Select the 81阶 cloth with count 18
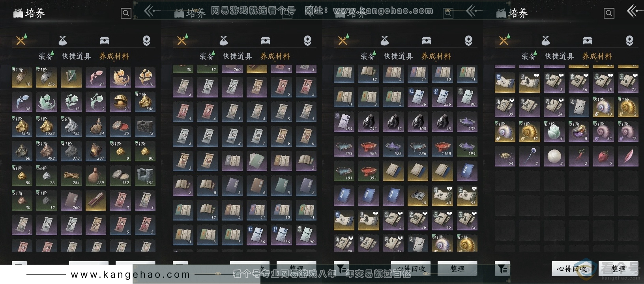This screenshot has width=644, height=284. (x=22, y=77)
